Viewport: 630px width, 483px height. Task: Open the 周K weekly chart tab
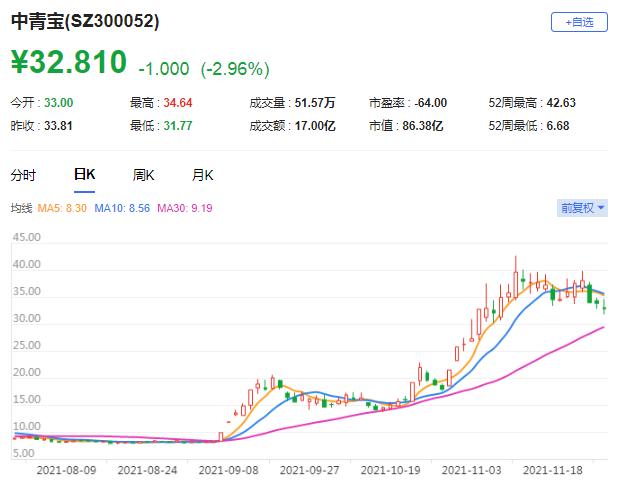(x=143, y=175)
